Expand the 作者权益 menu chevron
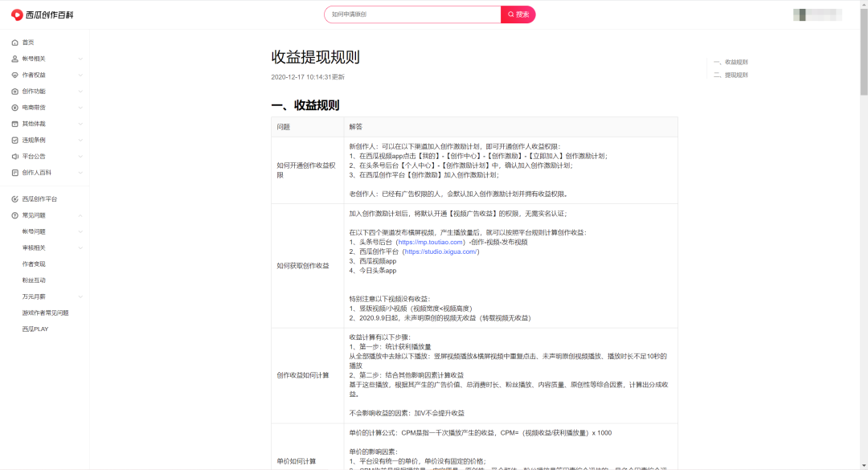This screenshot has height=470, width=868. (x=80, y=76)
